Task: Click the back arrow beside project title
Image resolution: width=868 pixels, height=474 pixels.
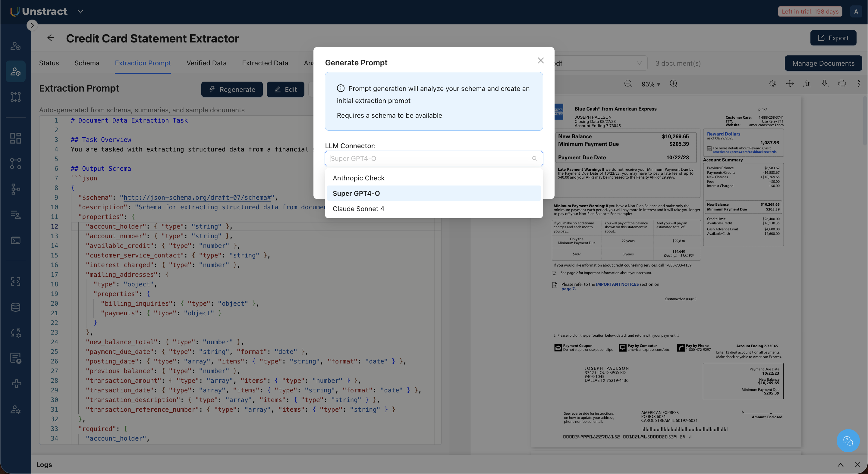Action: point(51,38)
